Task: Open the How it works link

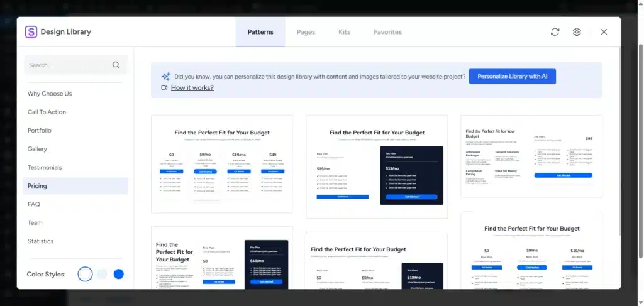Action: [x=192, y=88]
